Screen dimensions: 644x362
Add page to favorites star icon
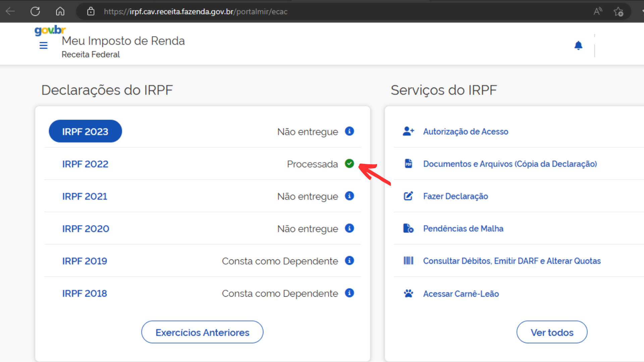(x=619, y=12)
